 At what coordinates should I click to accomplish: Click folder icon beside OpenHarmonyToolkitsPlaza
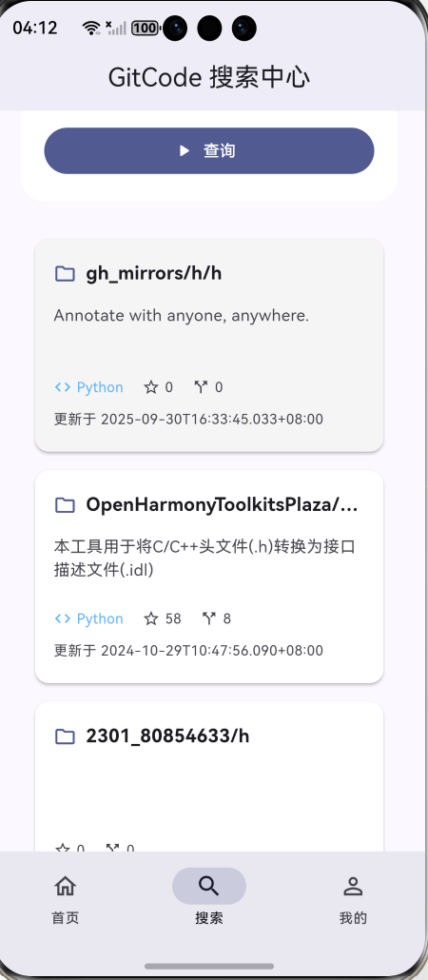click(x=65, y=505)
